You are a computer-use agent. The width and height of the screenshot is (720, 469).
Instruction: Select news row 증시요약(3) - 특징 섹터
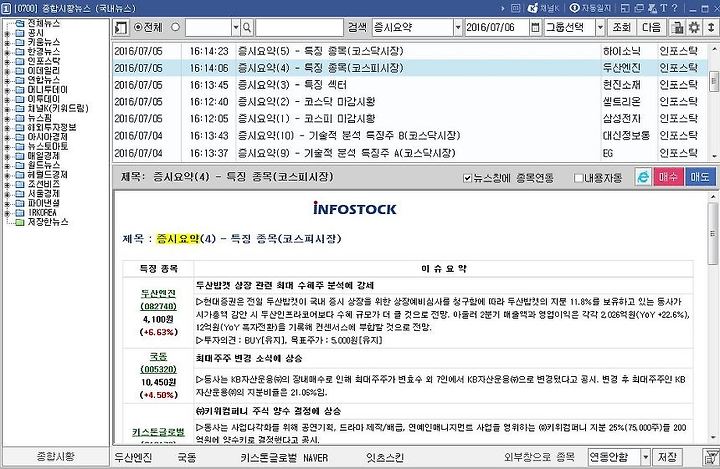411,85
